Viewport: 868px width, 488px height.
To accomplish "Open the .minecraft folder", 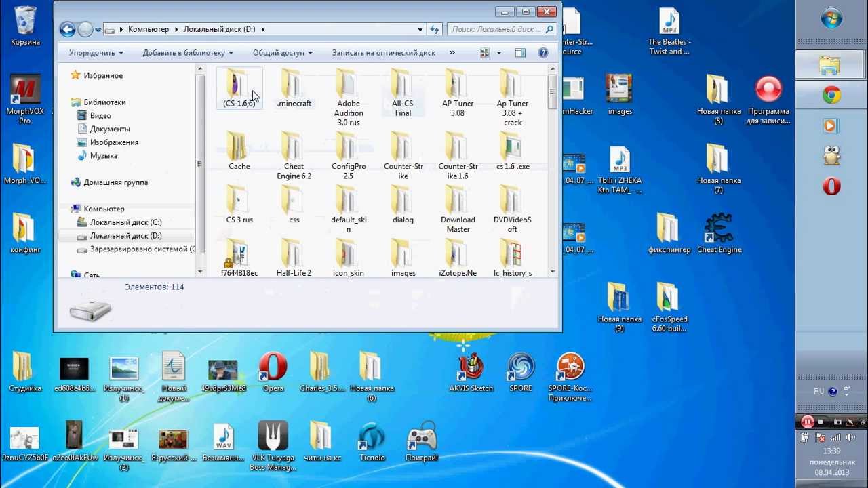I will pos(294,88).
